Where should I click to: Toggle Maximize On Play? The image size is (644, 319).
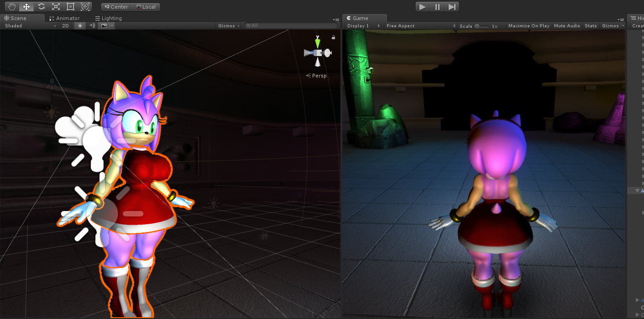click(x=529, y=26)
